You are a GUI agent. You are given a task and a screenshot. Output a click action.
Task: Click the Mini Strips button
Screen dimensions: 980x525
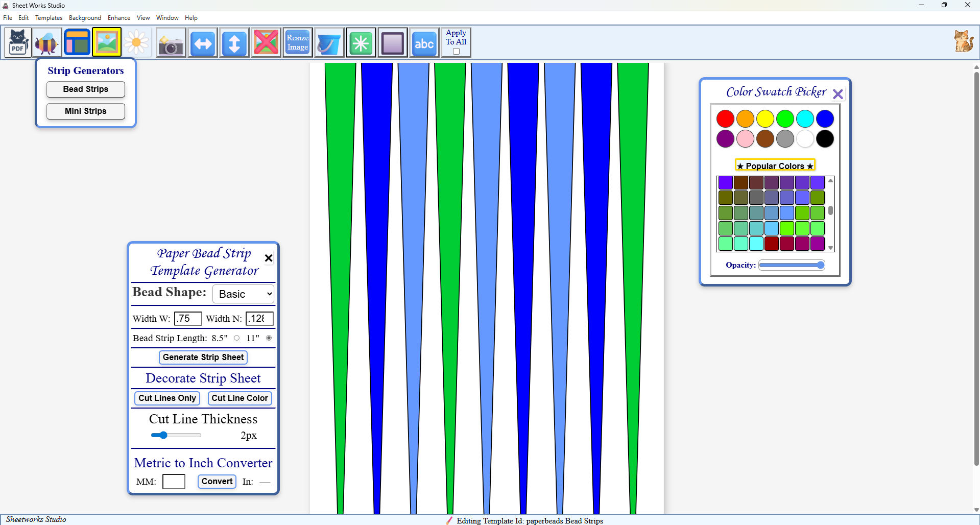click(x=86, y=111)
